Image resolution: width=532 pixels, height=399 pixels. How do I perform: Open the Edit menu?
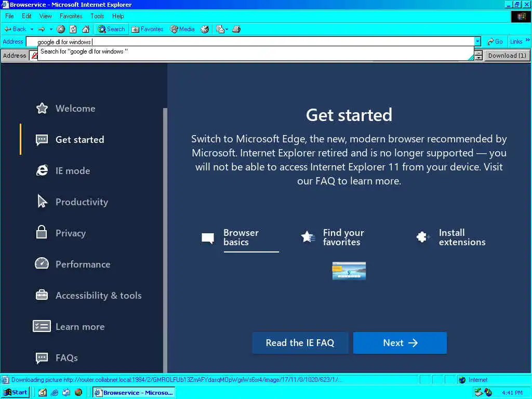pyautogui.click(x=26, y=16)
